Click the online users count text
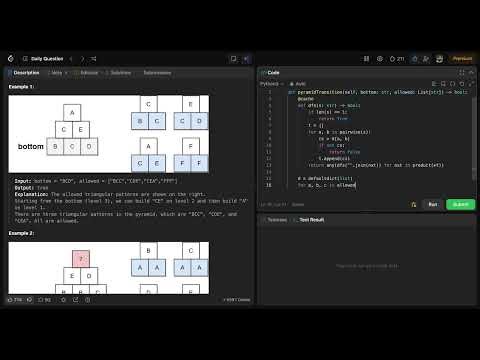The image size is (480, 360). 236,300
